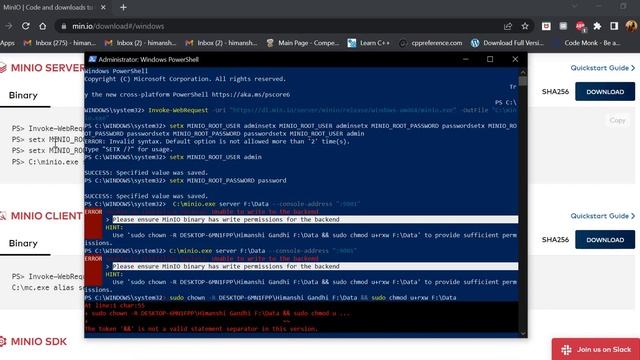Screen dimensions: 640x360
Task: Close the Administrator PowerShell window
Action: [x=515, y=59]
